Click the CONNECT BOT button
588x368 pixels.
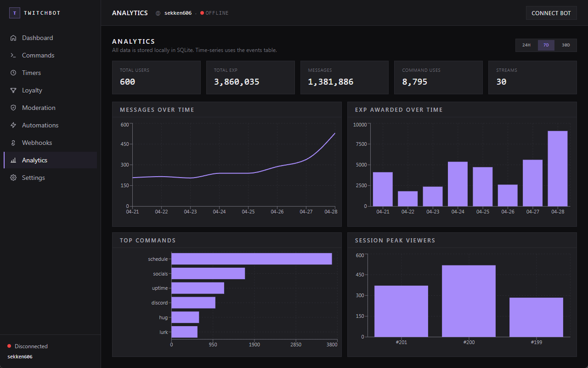[x=551, y=13]
